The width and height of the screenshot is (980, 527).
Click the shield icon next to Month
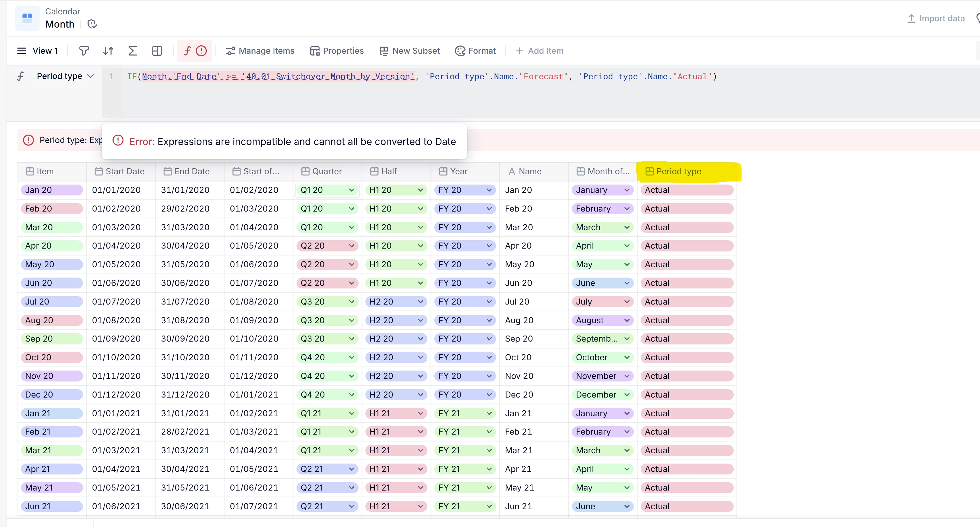[92, 24]
